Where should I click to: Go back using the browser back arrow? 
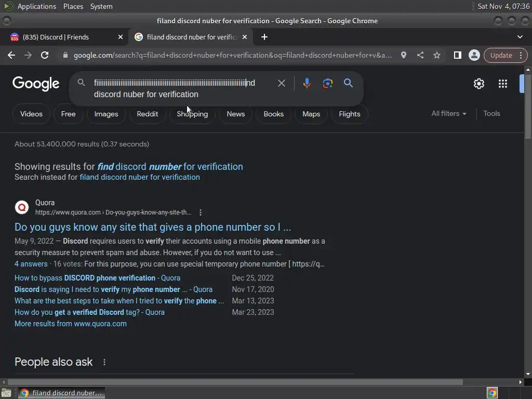(x=11, y=55)
